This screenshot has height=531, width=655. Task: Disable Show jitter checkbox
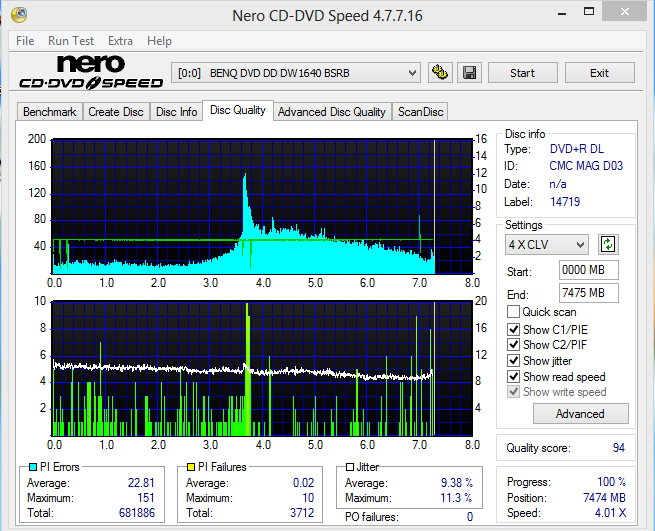pos(513,361)
